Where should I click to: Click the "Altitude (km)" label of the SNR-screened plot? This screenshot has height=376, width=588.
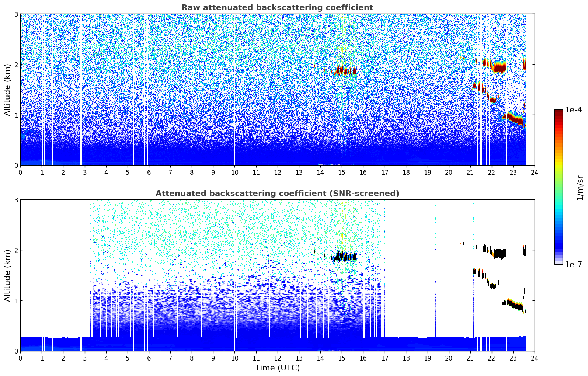[8, 275]
